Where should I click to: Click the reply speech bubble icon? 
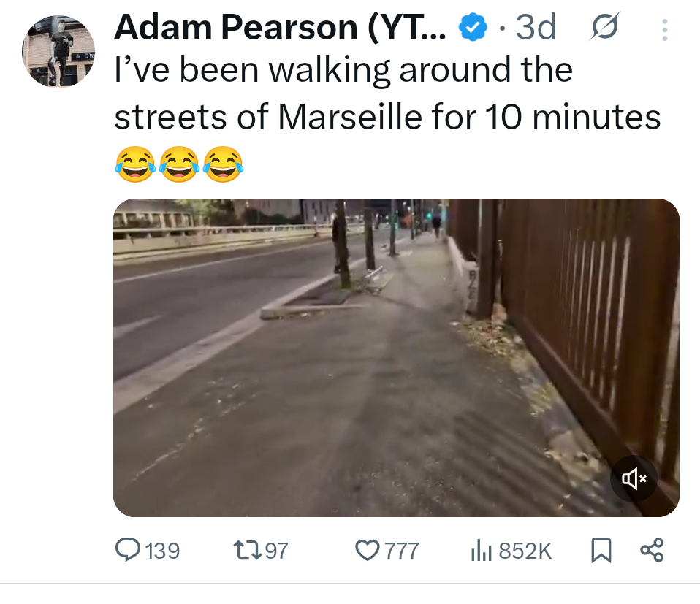[x=128, y=549]
